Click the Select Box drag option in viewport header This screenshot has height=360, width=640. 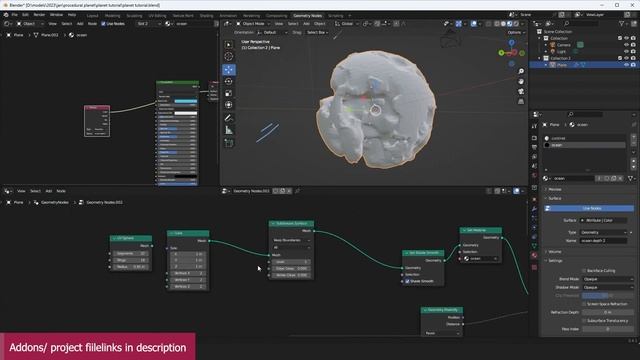317,32
